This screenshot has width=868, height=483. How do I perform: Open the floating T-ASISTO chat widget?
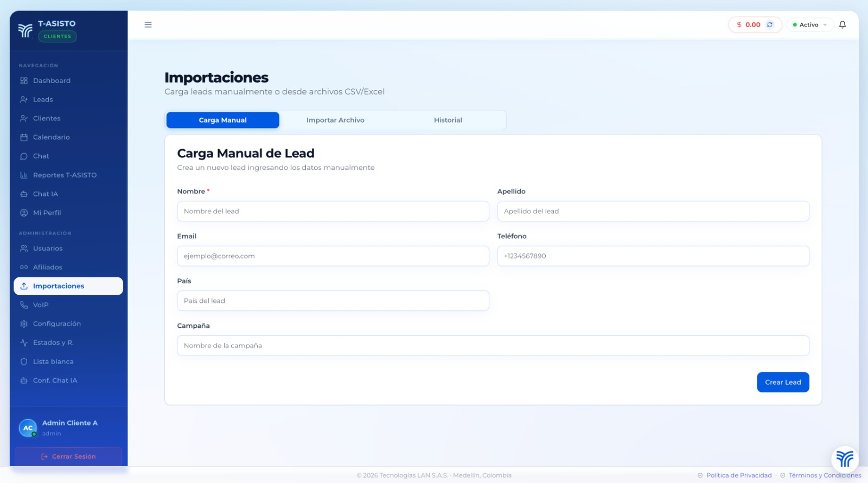[845, 459]
